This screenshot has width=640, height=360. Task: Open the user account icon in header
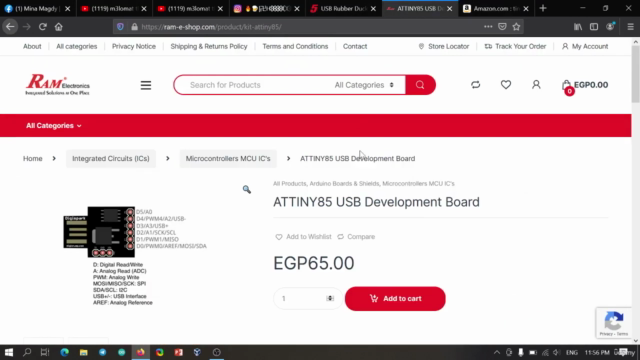[x=536, y=85]
